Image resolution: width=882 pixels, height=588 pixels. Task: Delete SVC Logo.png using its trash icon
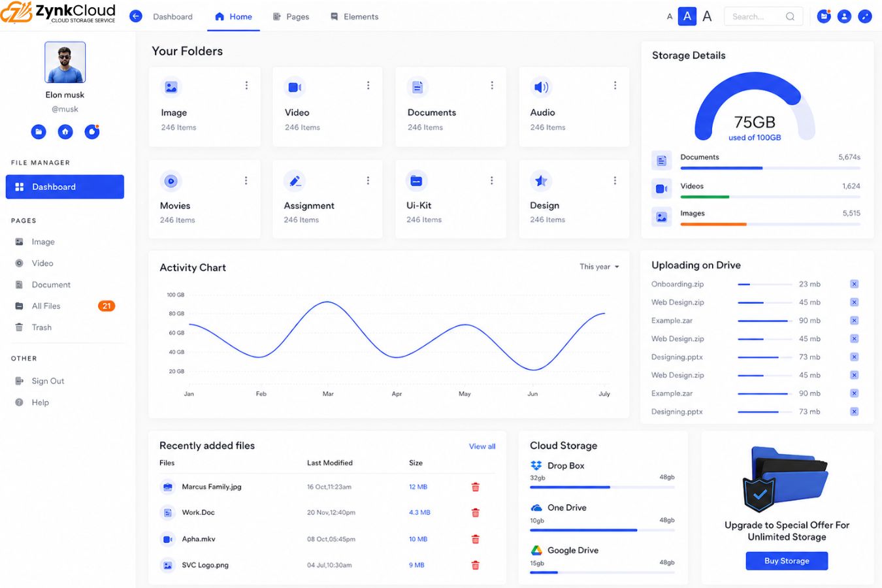476,565
